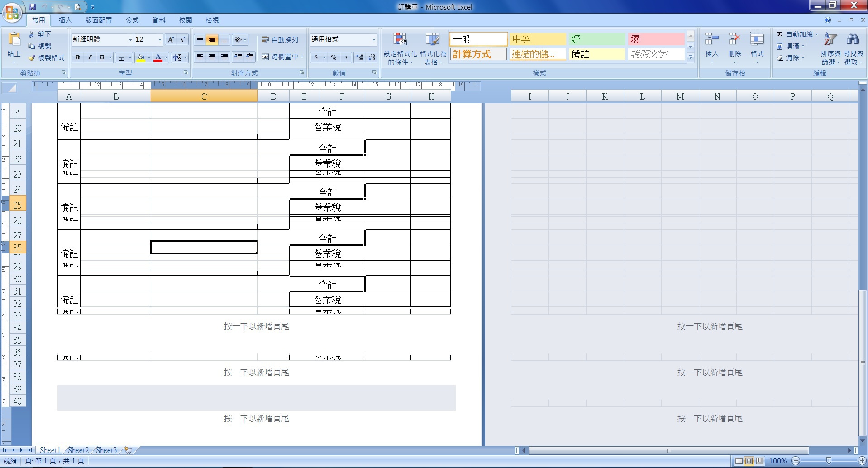This screenshot has height=468, width=868.
Task: Switch to normal view in status bar
Action: [x=739, y=461]
